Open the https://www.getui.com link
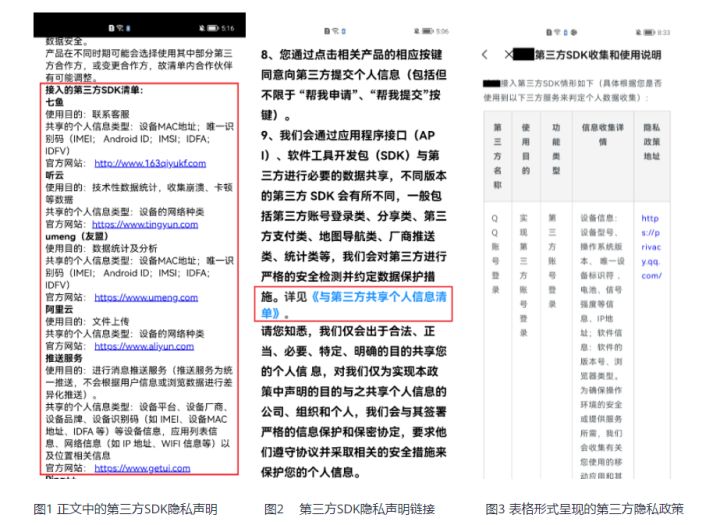Image resolution: width=720 pixels, height=525 pixels. click(x=142, y=468)
